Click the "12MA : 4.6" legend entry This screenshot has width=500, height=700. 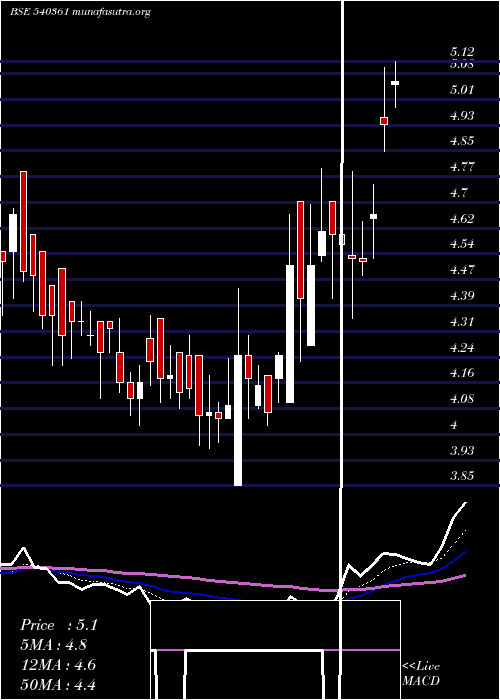click(x=58, y=665)
